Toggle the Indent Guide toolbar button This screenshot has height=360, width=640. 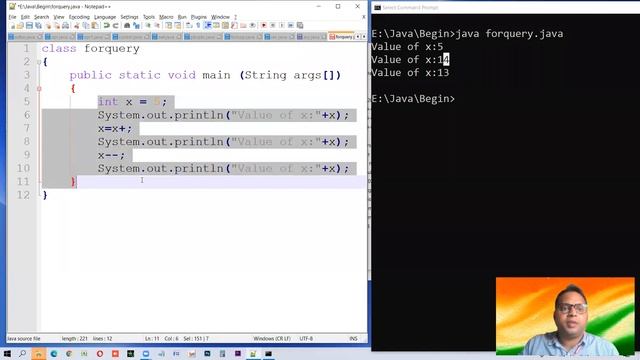tap(207, 25)
